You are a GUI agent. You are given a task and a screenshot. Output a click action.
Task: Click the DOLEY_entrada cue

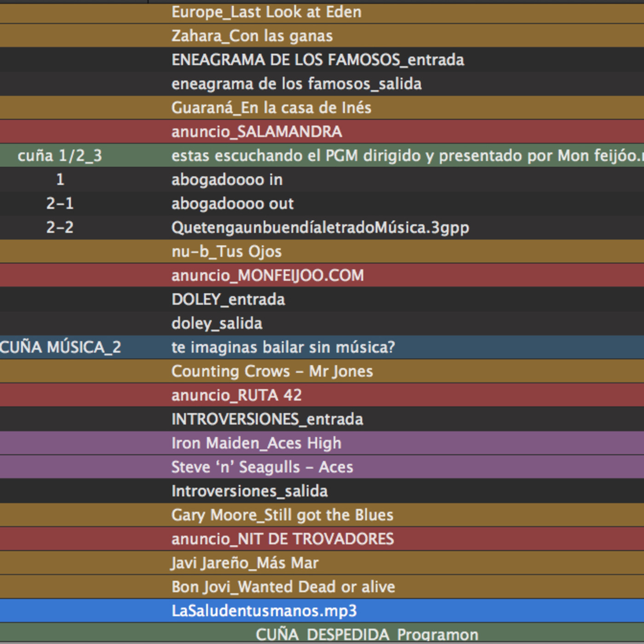228,299
